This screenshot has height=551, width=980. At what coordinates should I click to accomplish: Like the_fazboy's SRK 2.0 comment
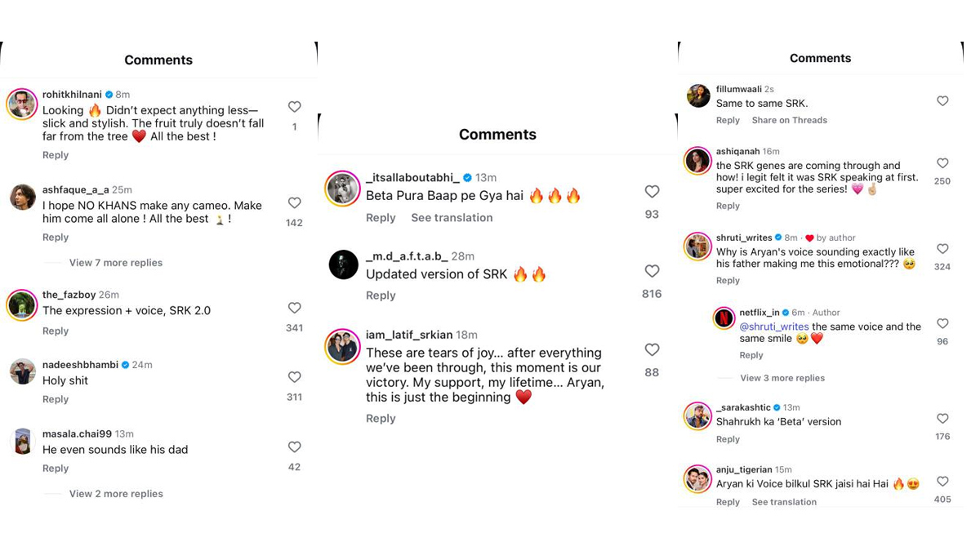(x=295, y=309)
